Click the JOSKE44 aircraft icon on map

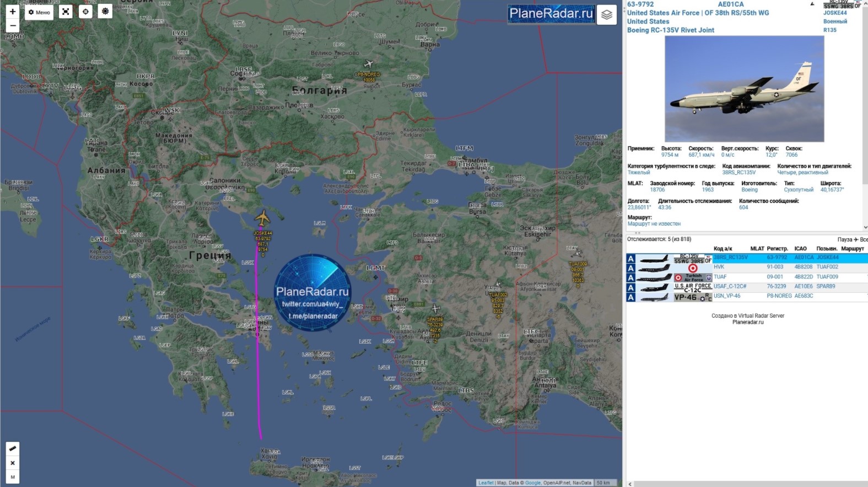click(263, 217)
